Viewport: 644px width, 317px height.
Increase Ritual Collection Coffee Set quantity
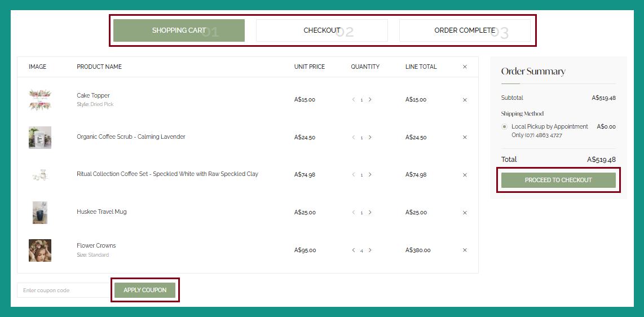point(369,174)
